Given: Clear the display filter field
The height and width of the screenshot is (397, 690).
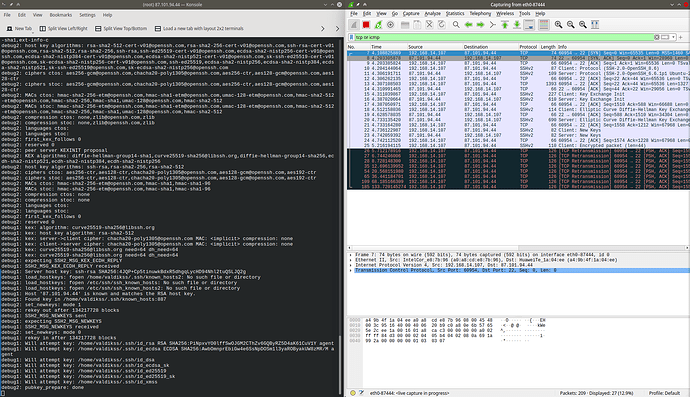Looking at the screenshot, I should 657,37.
